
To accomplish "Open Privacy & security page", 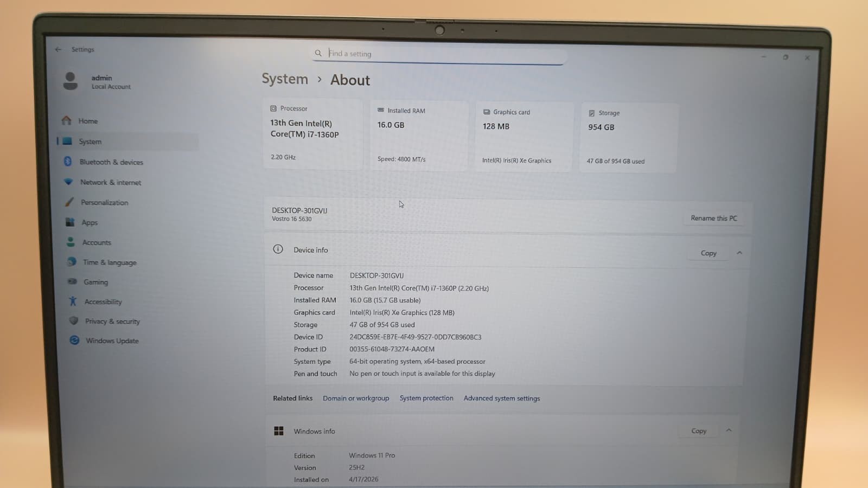I will coord(112,321).
